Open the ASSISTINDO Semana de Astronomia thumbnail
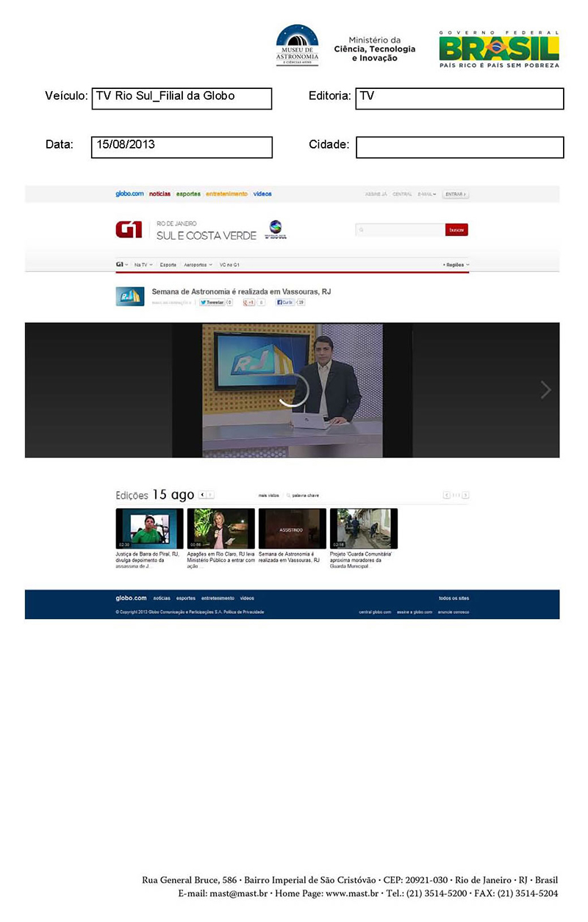Screen dimensions: 588x922 click(x=292, y=529)
